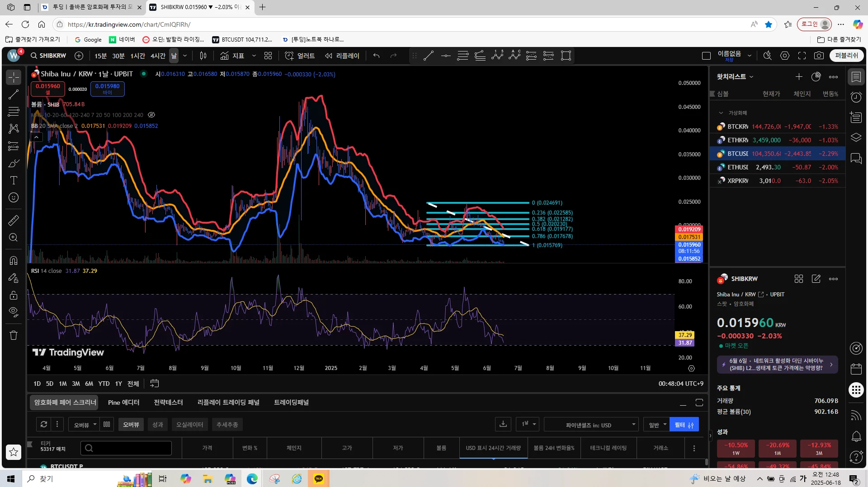Open the chart settings gear icon

(785, 56)
